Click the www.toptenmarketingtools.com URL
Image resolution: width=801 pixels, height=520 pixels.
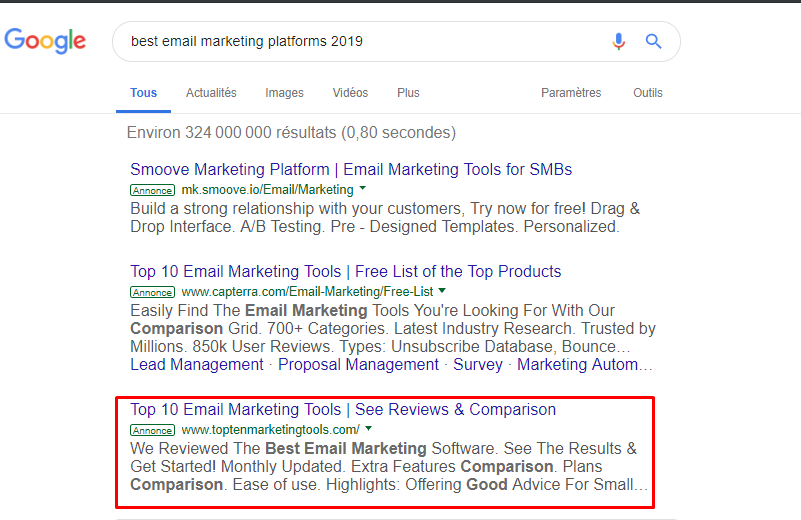(x=271, y=430)
